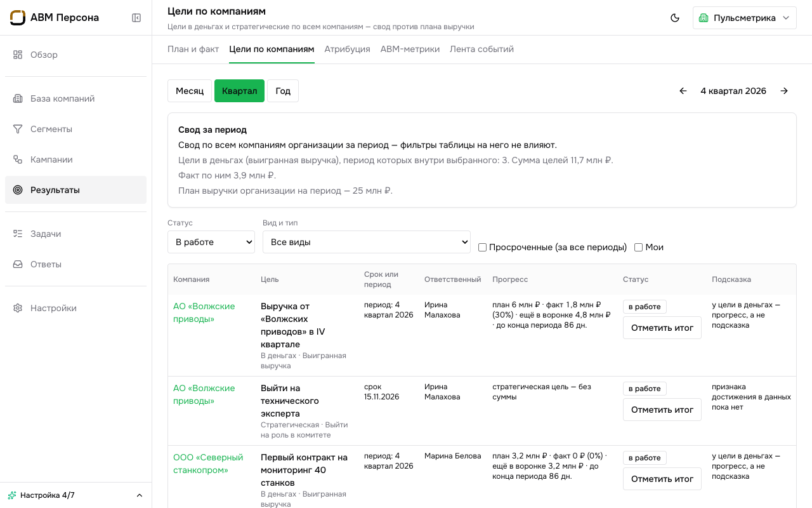Image resolution: width=812 pixels, height=508 pixels.
Task: Click Отметить итог for Выйти на технического эксперта
Action: 662,410
